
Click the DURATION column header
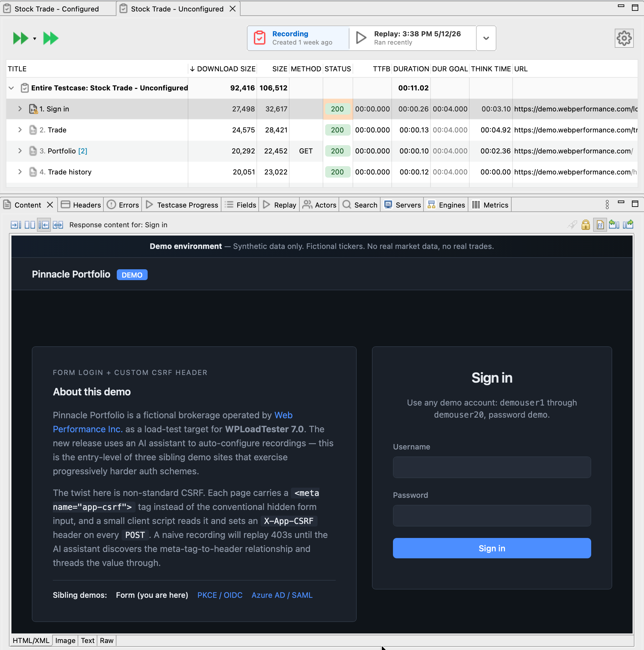(411, 69)
